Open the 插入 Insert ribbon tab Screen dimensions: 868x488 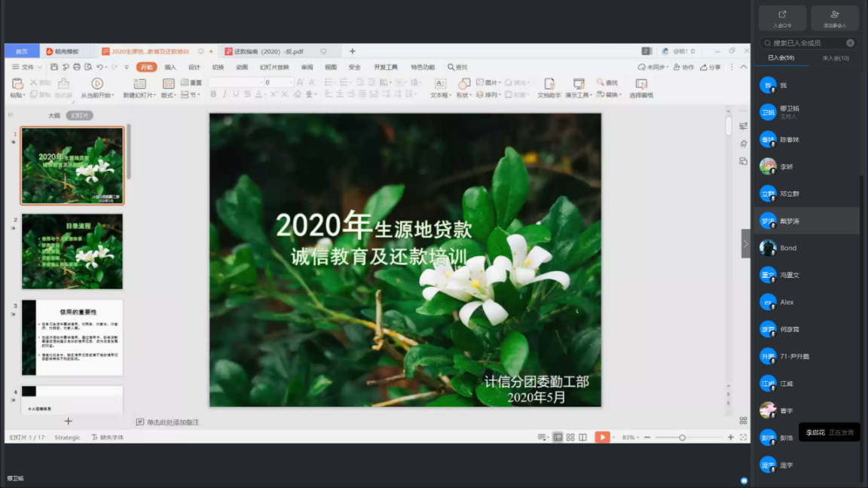(170, 67)
